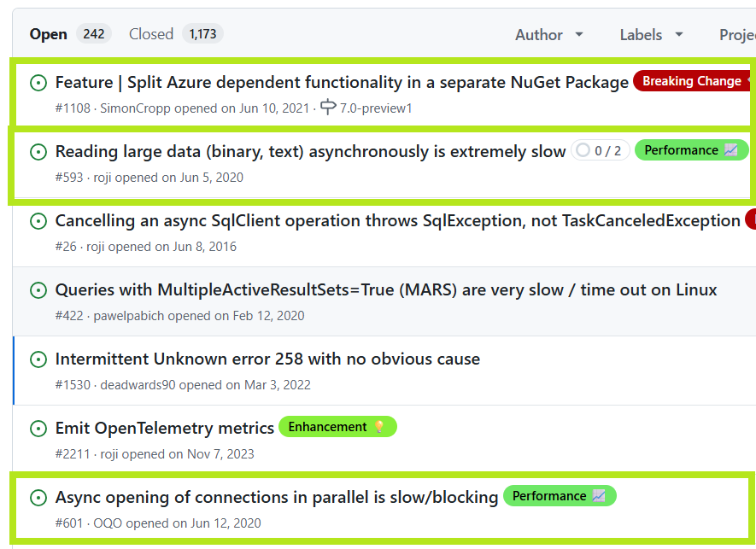This screenshot has width=756, height=549.
Task: Click the 0 / 2 task progress indicator
Action: (600, 151)
